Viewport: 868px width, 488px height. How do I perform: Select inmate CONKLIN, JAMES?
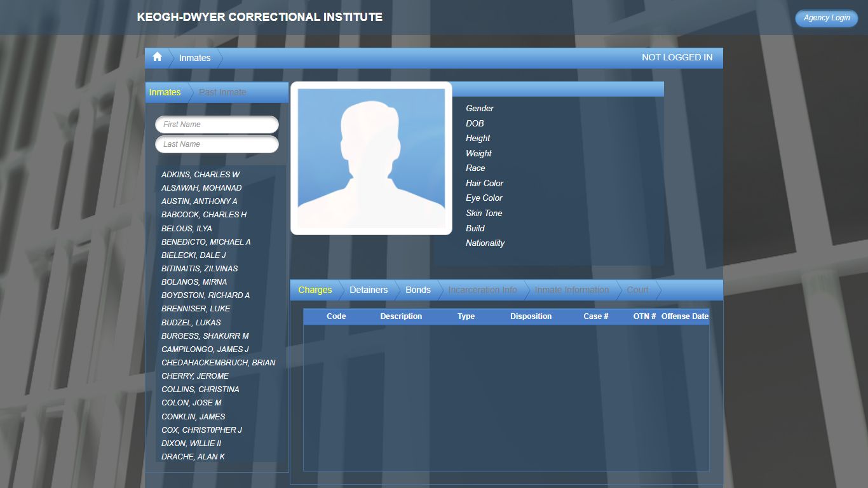click(193, 417)
